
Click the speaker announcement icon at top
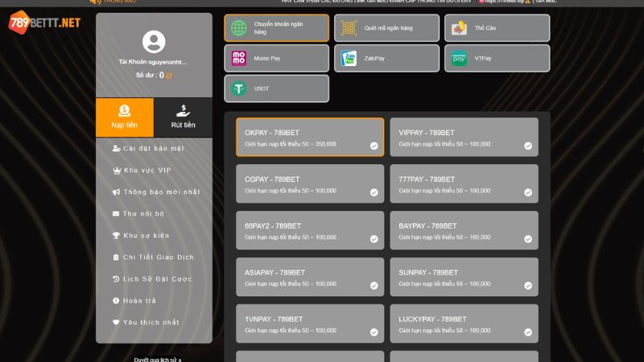click(95, 2)
